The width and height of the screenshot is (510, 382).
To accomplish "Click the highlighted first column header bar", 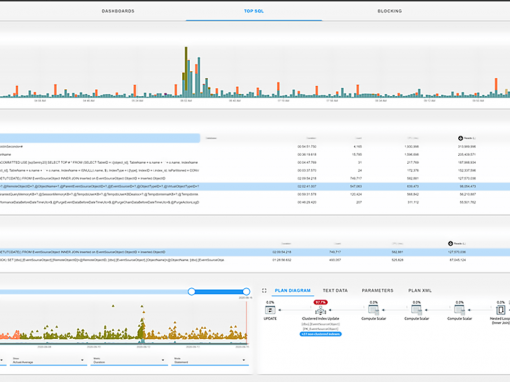I will pos(100,138).
